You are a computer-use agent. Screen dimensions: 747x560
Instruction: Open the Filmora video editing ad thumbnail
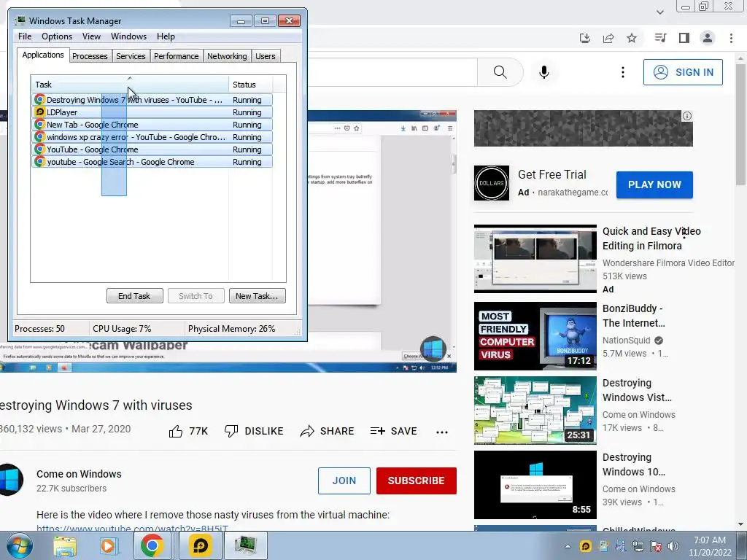535,259
